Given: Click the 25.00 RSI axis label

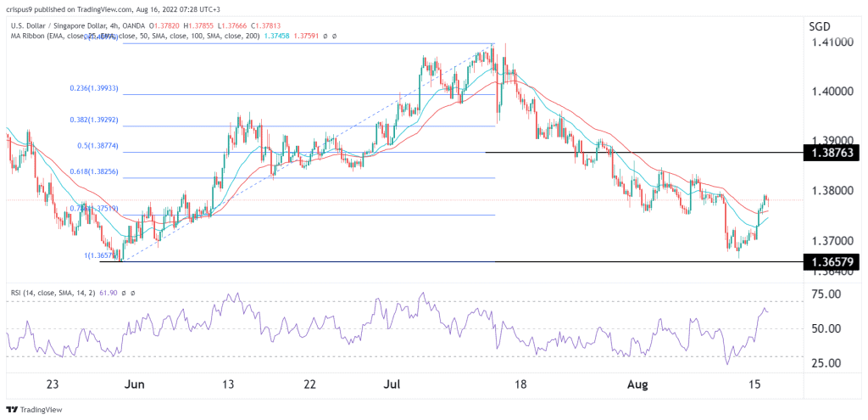Looking at the screenshot, I should [x=825, y=363].
